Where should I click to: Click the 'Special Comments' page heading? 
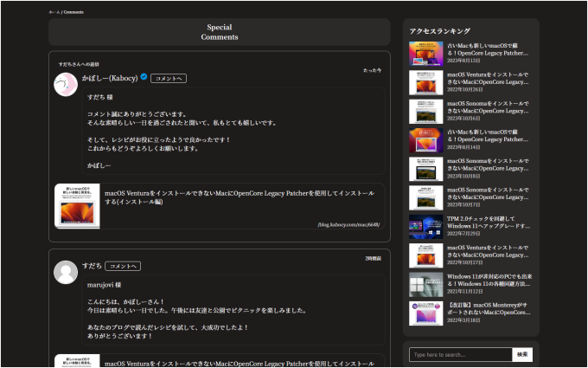pyautogui.click(x=220, y=32)
